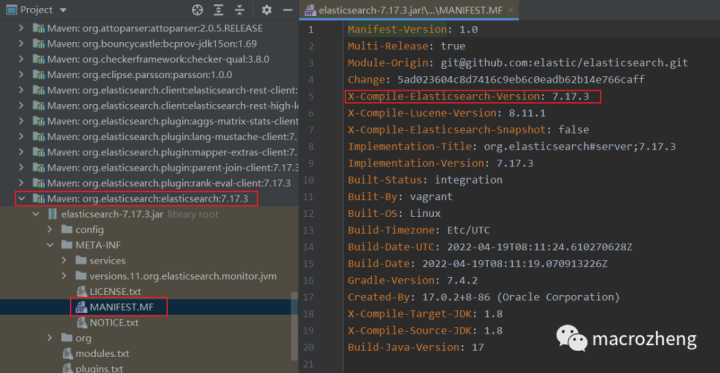Click MANIFEST.MF file icon in tree
720x373 pixels.
(x=81, y=307)
